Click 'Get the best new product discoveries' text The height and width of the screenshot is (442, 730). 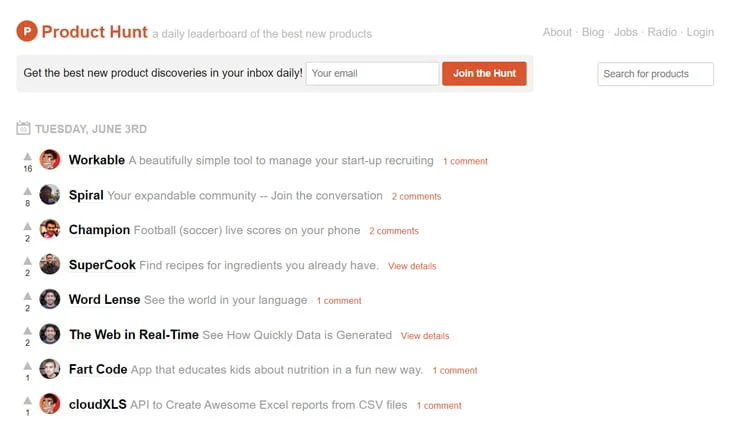pos(163,73)
